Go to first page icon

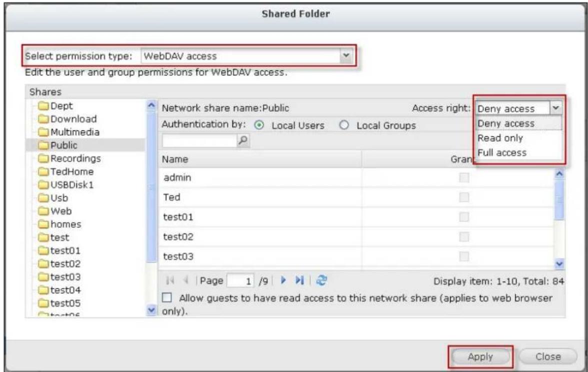pos(170,280)
